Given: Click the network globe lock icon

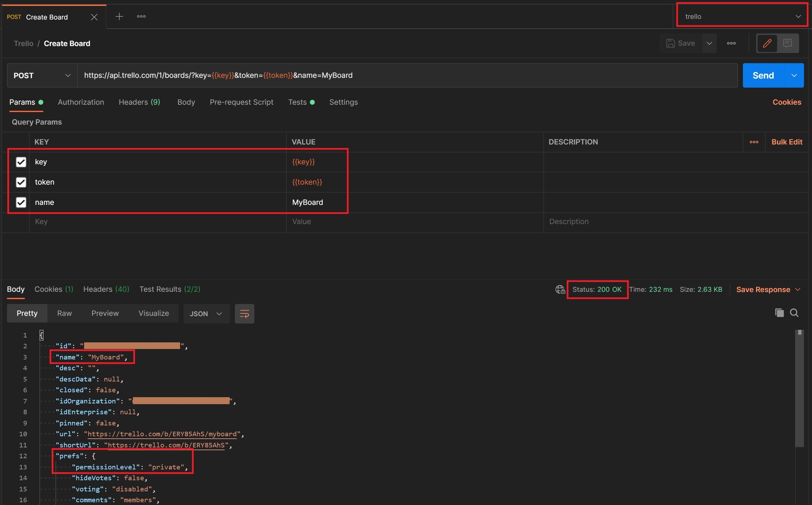Looking at the screenshot, I should (560, 289).
